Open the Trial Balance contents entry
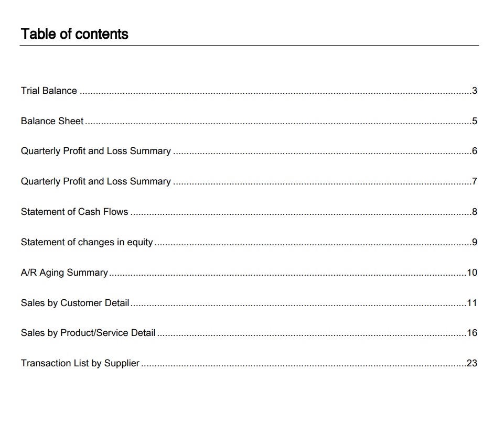This screenshot has width=504, height=424. pyautogui.click(x=49, y=91)
